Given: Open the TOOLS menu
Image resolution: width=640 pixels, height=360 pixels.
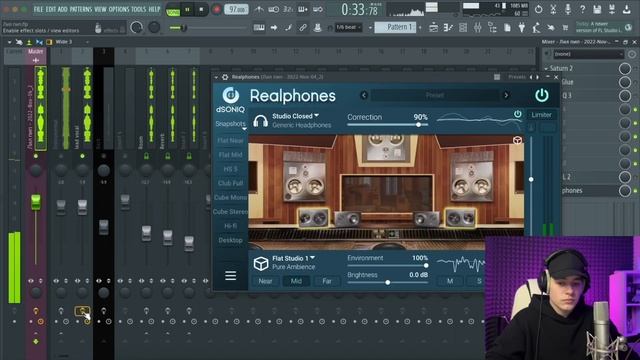Looking at the screenshot, I should pos(139,9).
